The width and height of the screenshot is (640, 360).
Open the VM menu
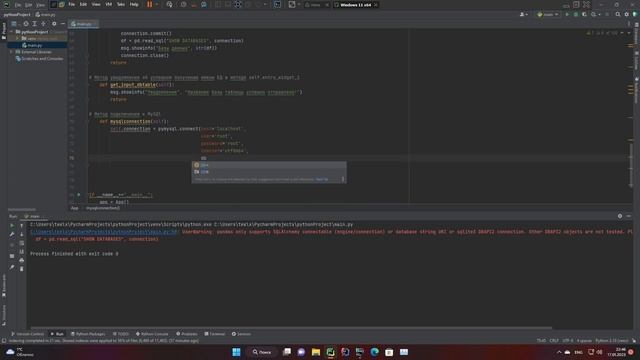[109, 4]
